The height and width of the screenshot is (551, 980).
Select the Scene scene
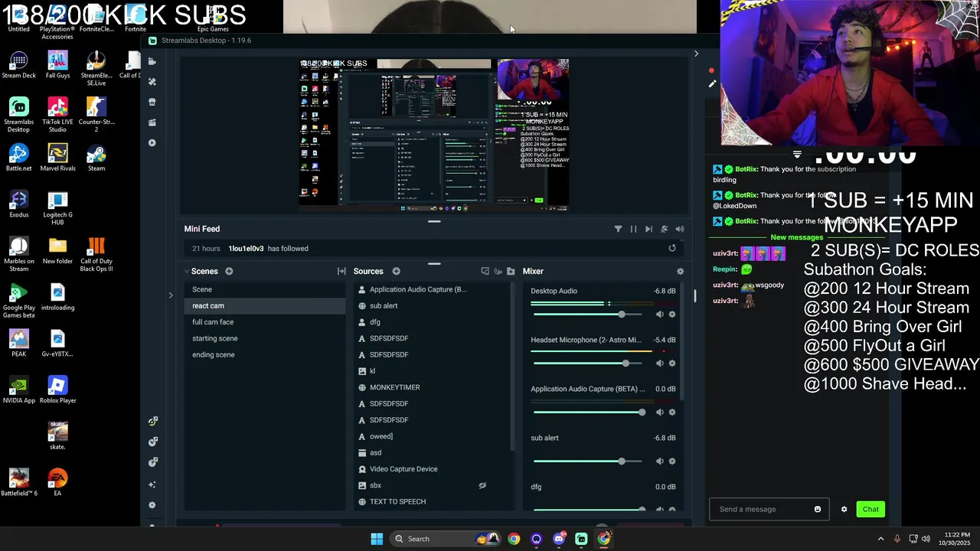click(265, 289)
